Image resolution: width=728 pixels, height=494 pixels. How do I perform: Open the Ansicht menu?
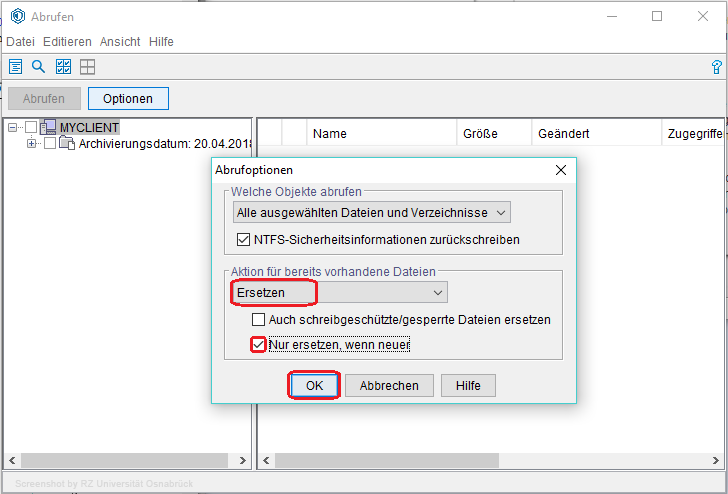(x=120, y=42)
